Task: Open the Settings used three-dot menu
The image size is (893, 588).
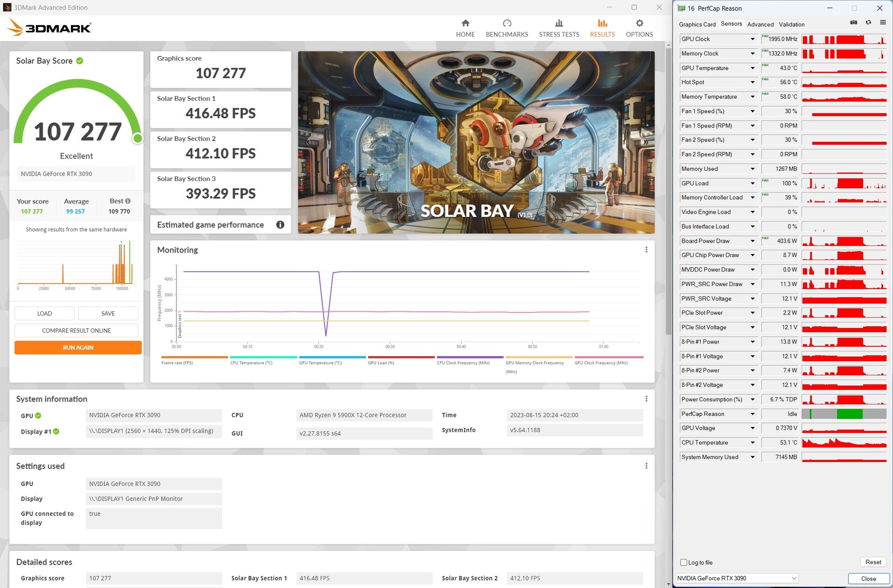Action: click(x=646, y=466)
